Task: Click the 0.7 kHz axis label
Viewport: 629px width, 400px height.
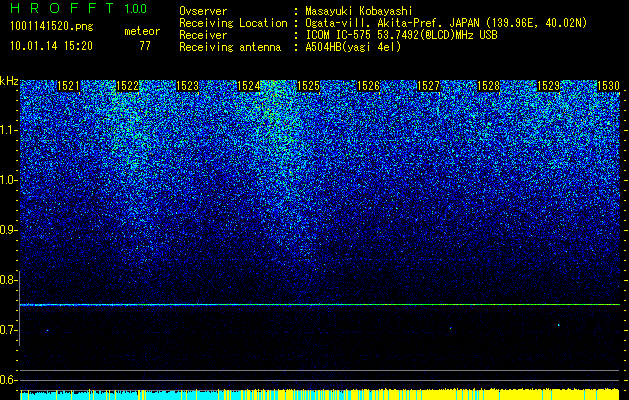Action: 8,330
